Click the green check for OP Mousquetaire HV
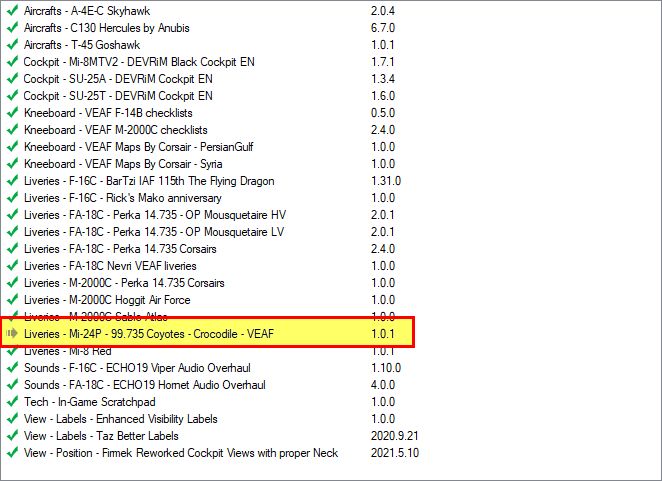 (x=12, y=214)
